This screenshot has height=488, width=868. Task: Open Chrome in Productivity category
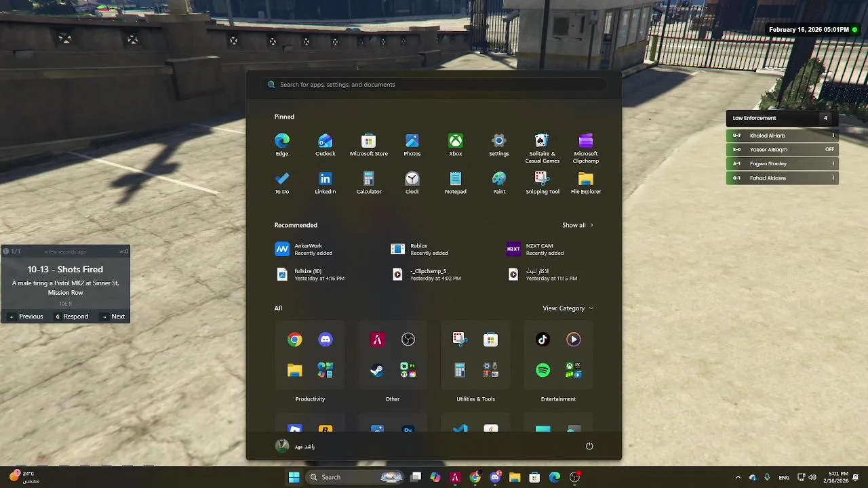[295, 340]
